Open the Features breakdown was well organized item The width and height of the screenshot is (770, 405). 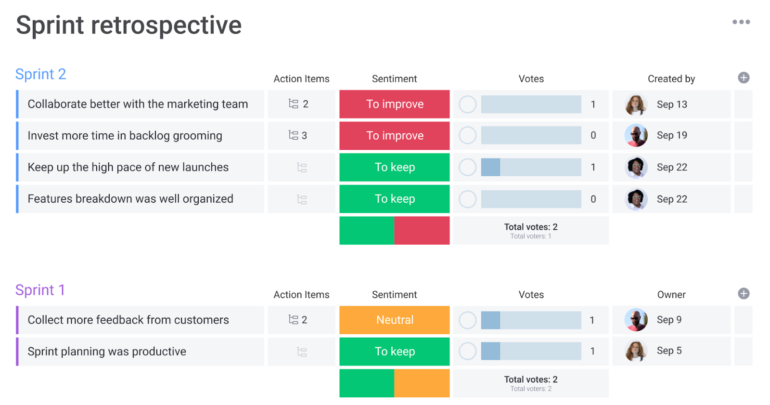[130, 199]
